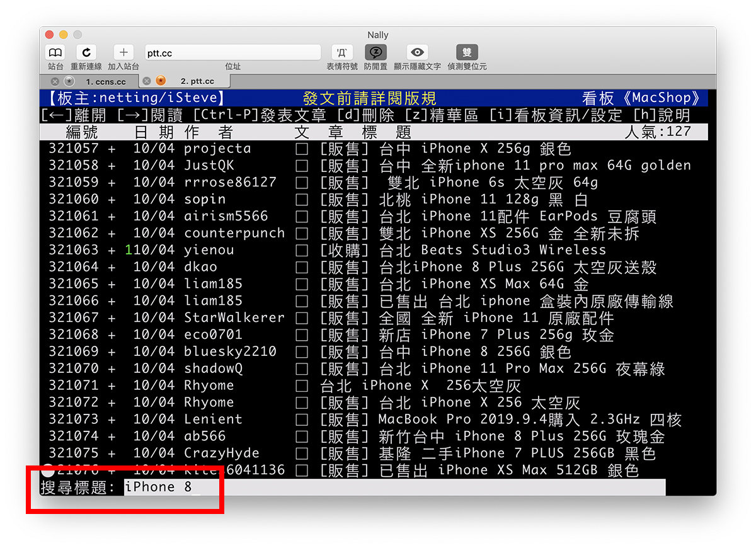
Task: Click the 【板主:netting/iSteve】 header text
Action: point(136,98)
